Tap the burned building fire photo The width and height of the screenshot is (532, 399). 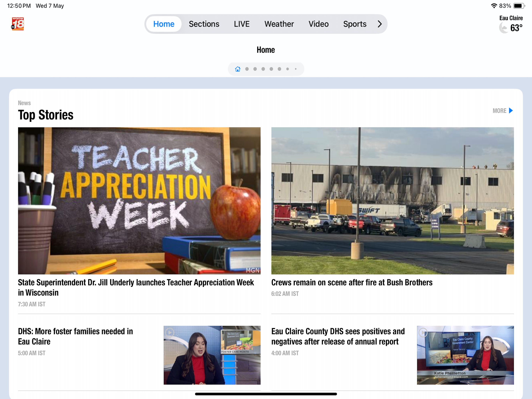pyautogui.click(x=393, y=201)
